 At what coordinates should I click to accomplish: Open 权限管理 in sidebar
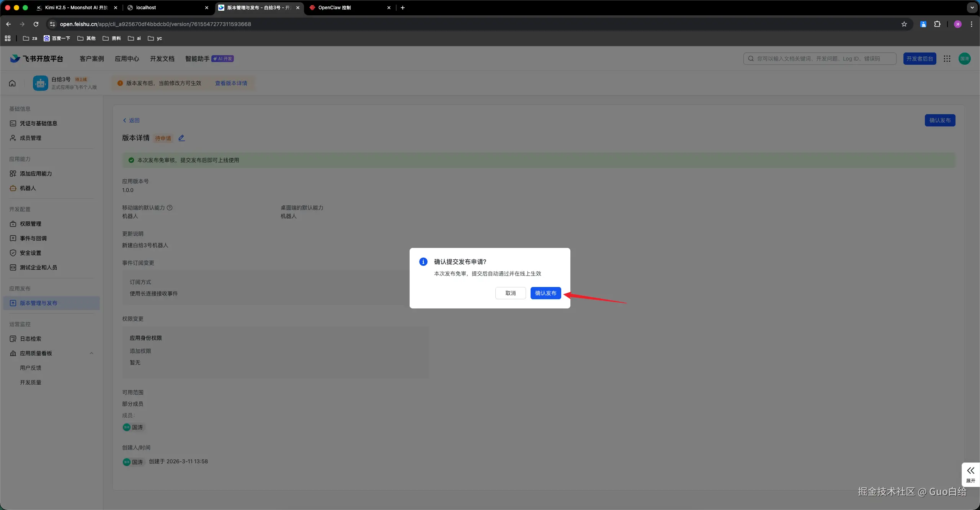(31, 224)
